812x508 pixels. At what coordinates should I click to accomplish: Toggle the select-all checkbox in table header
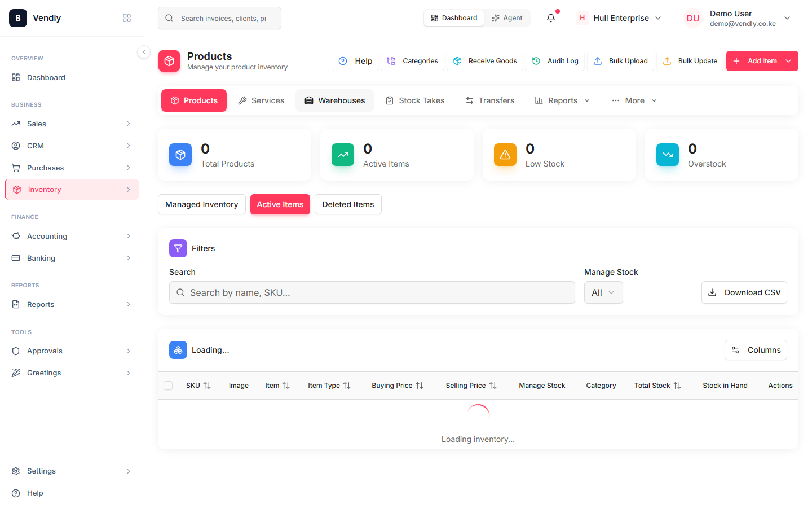coord(168,386)
